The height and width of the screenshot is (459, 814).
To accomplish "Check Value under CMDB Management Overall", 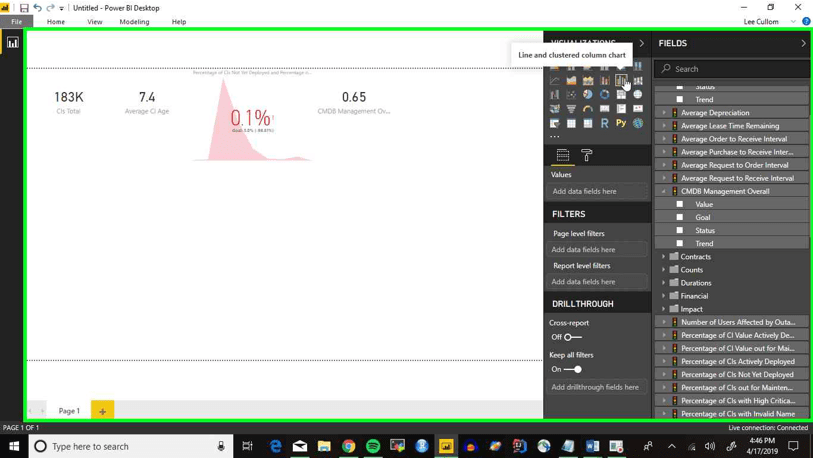I will tap(680, 204).
